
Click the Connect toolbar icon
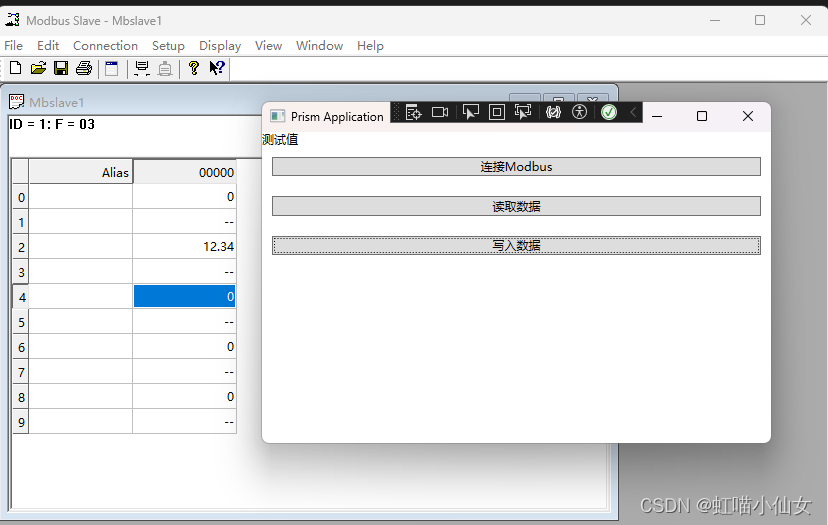point(142,68)
